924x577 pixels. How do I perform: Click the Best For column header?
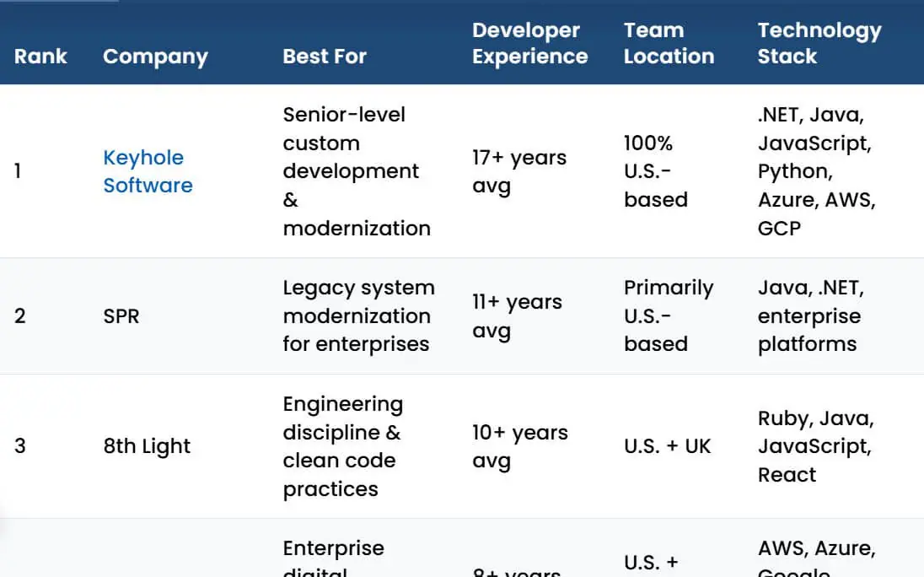(325, 57)
